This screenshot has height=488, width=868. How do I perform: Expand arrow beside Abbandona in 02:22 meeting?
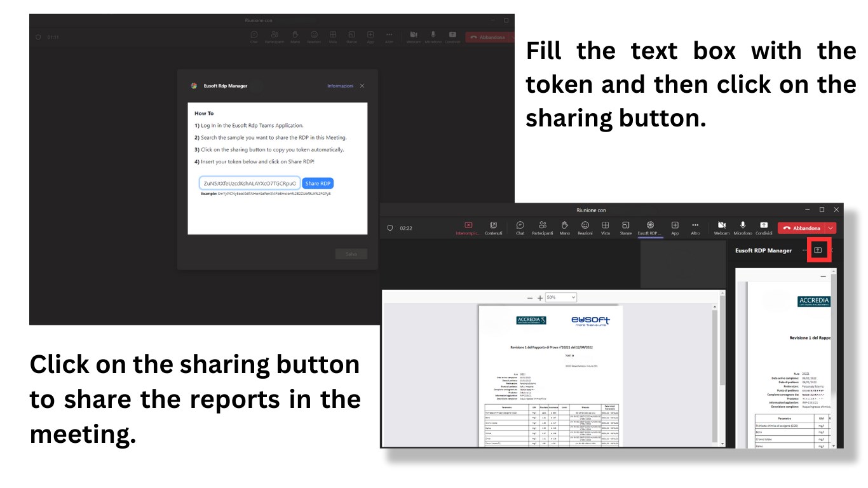pyautogui.click(x=831, y=228)
